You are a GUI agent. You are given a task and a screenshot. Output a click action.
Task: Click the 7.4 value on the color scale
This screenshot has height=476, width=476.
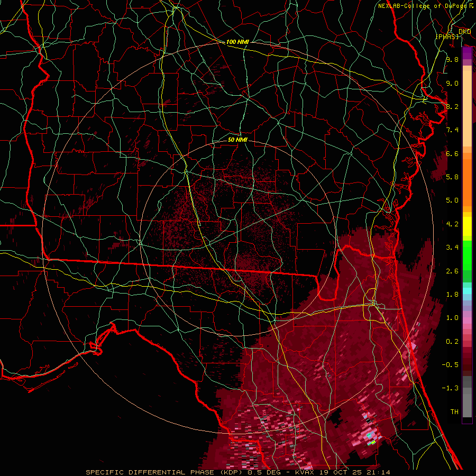tap(452, 130)
